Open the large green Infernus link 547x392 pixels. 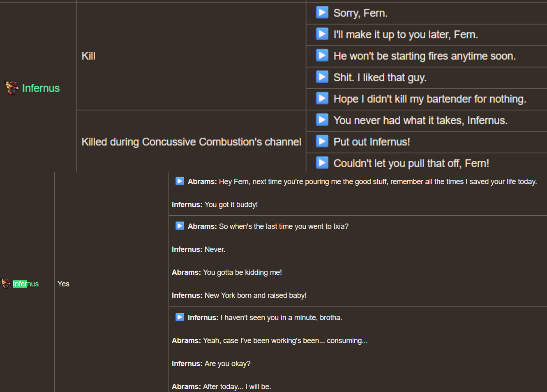pos(41,88)
